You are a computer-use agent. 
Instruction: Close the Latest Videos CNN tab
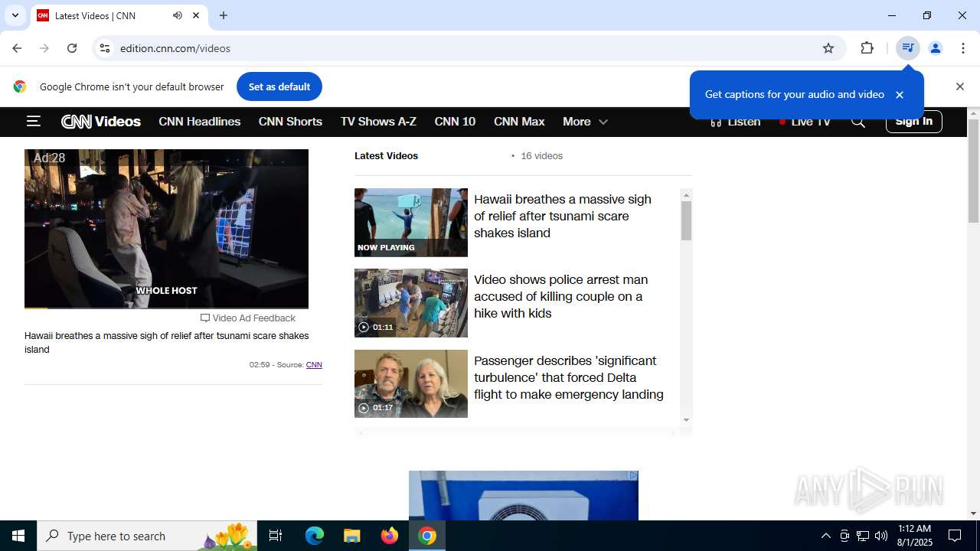[x=196, y=15]
